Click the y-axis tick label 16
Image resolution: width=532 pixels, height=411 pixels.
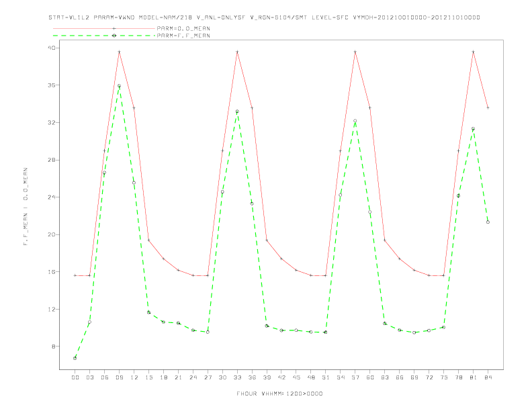pyautogui.click(x=52, y=271)
